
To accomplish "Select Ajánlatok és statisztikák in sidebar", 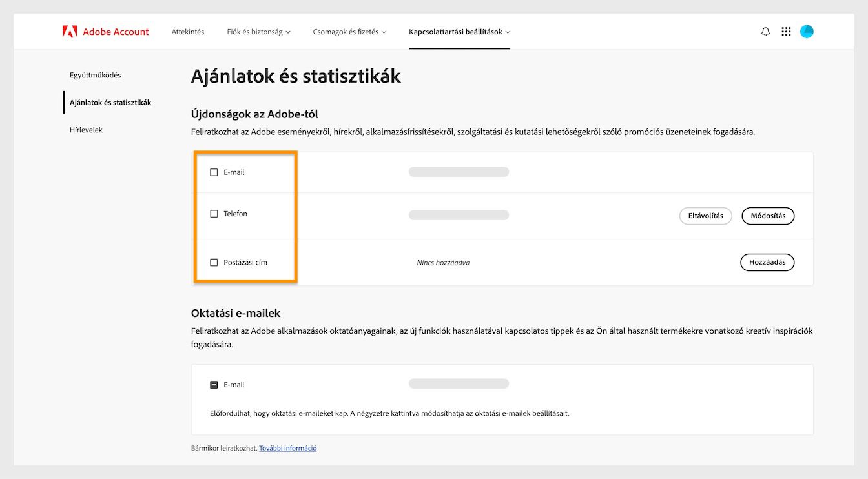I will [110, 102].
